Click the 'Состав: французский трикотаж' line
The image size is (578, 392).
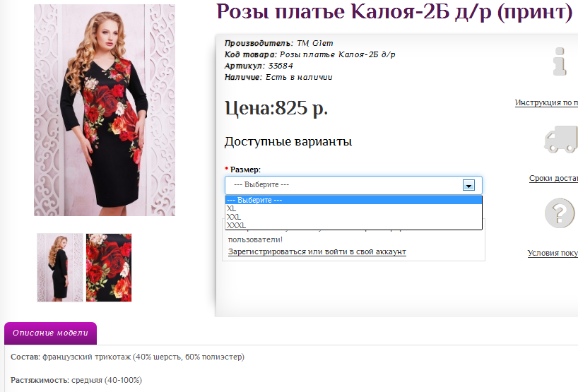coord(128,357)
